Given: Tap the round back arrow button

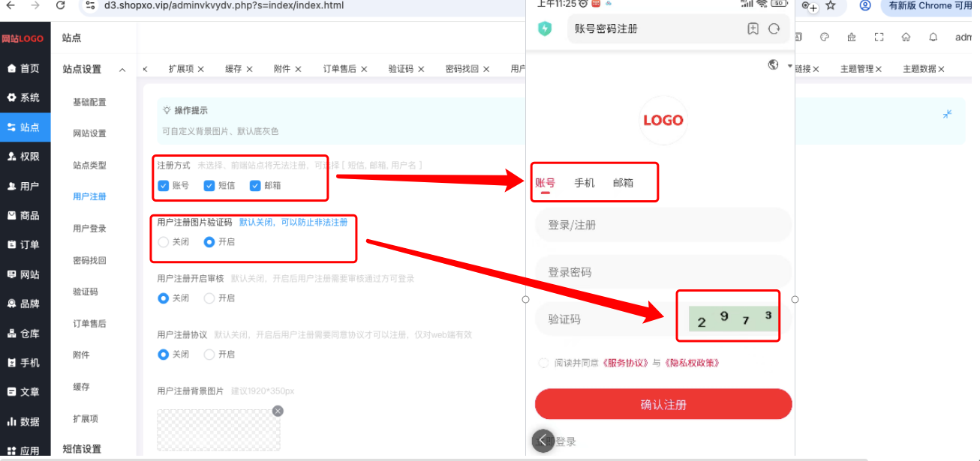Looking at the screenshot, I should [543, 441].
